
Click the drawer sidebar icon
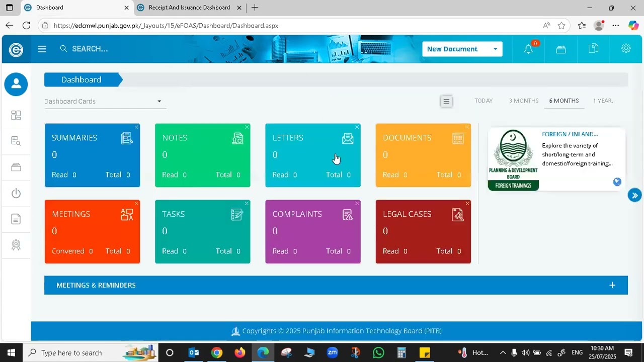pos(16,167)
